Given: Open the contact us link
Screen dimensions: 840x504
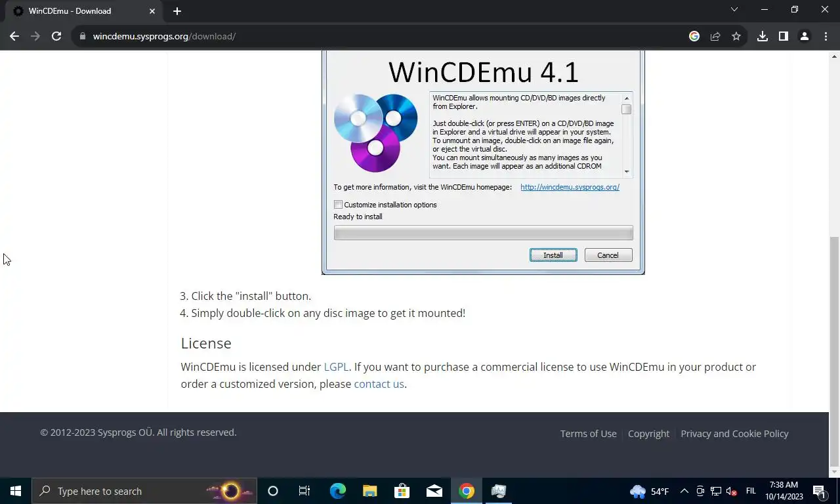Looking at the screenshot, I should point(379,384).
